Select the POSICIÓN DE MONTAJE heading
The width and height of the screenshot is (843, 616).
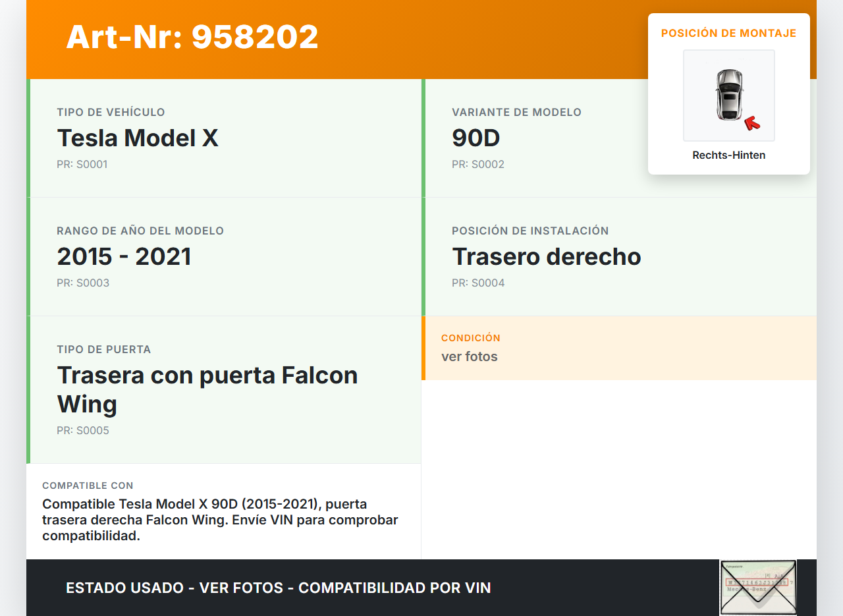click(x=728, y=34)
